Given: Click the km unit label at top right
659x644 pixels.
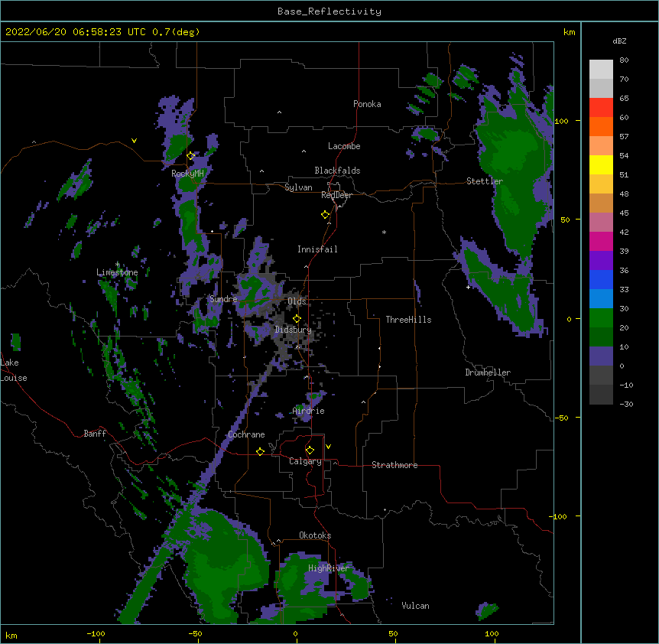Looking at the screenshot, I should point(570,32).
